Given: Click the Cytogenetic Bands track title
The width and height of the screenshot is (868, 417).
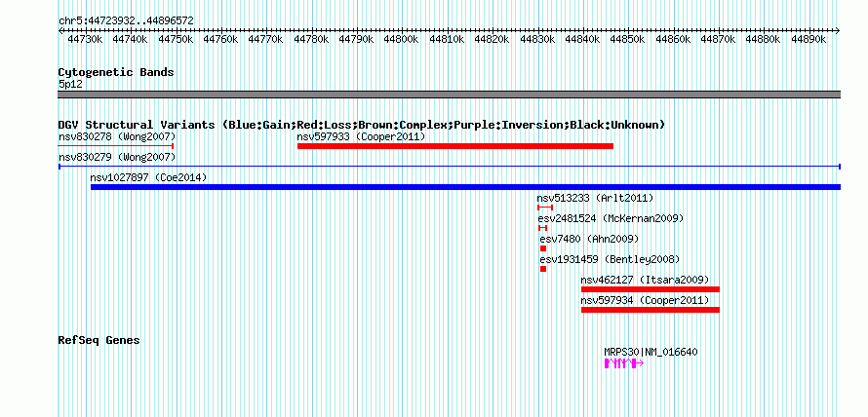Looking at the screenshot, I should tap(116, 72).
